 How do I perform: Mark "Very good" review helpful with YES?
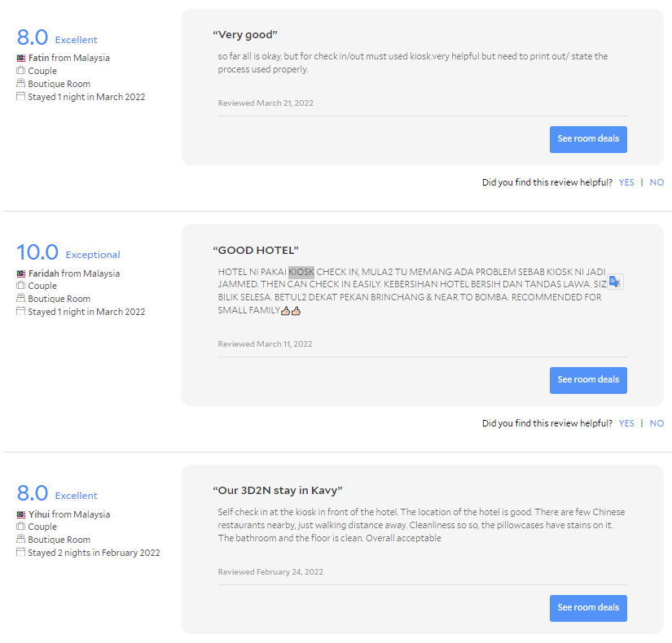click(x=626, y=182)
